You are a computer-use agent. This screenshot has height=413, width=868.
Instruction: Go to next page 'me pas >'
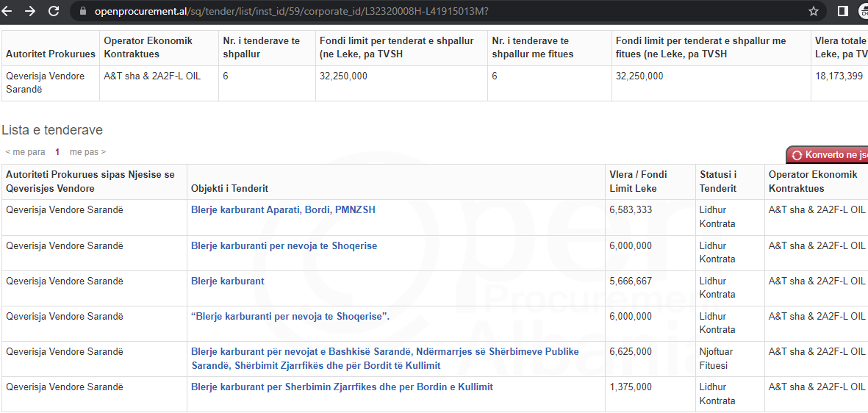coord(87,152)
